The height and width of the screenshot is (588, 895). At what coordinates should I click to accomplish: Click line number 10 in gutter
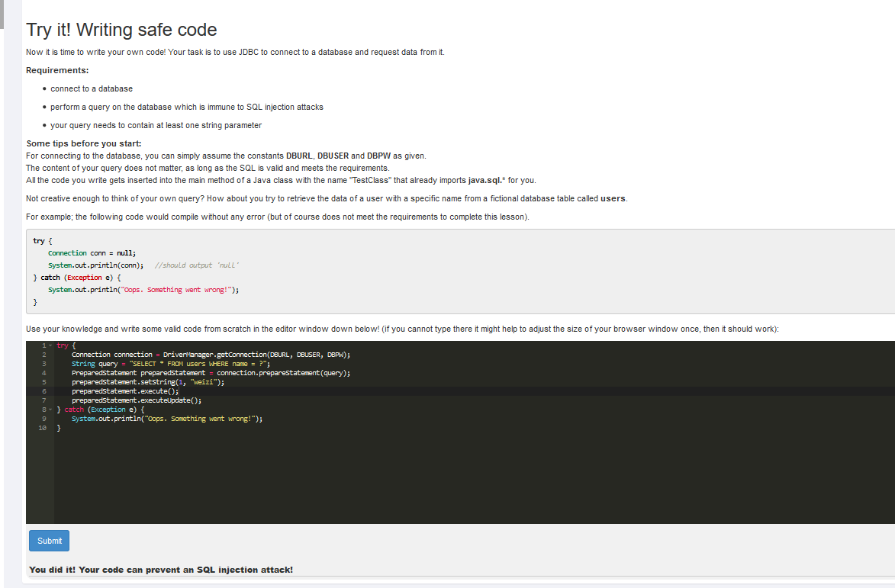pyautogui.click(x=43, y=428)
